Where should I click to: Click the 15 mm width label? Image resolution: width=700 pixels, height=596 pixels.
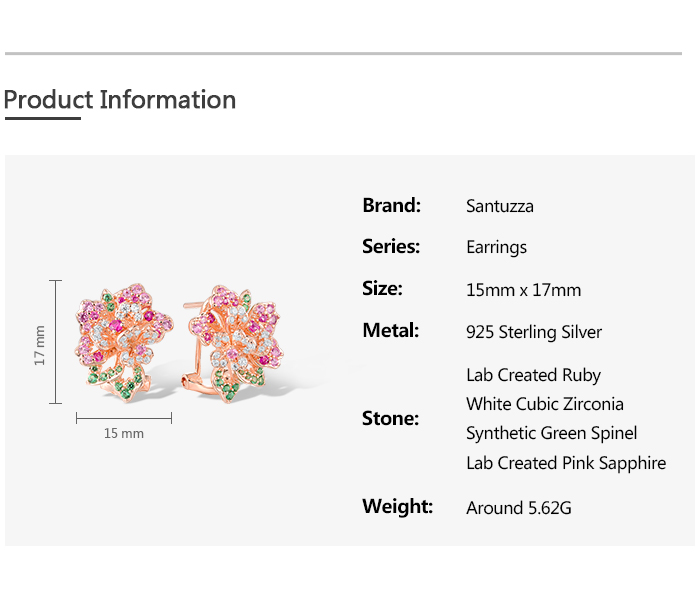pyautogui.click(x=124, y=433)
